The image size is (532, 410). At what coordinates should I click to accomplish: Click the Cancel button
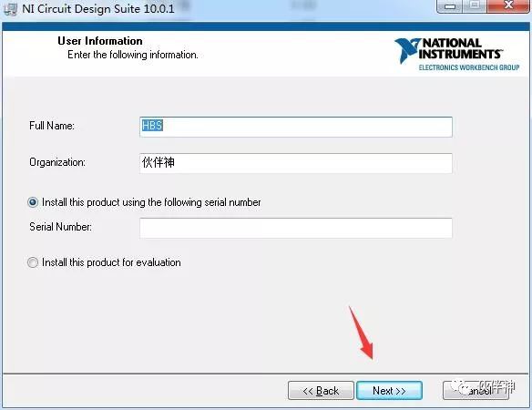click(476, 391)
